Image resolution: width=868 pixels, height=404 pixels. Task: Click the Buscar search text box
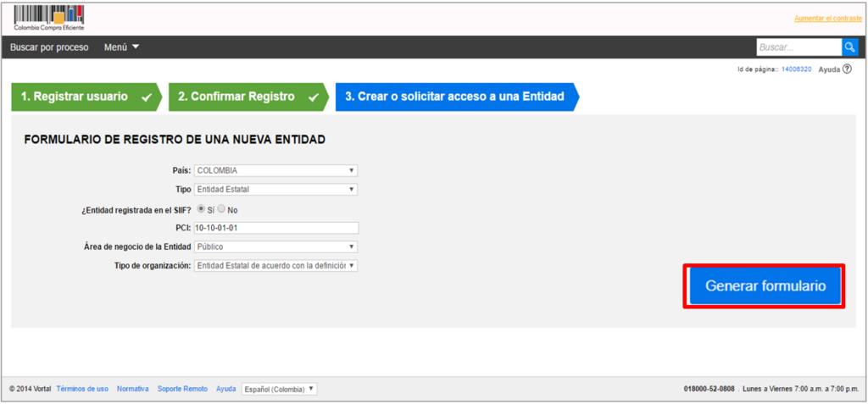coord(798,47)
